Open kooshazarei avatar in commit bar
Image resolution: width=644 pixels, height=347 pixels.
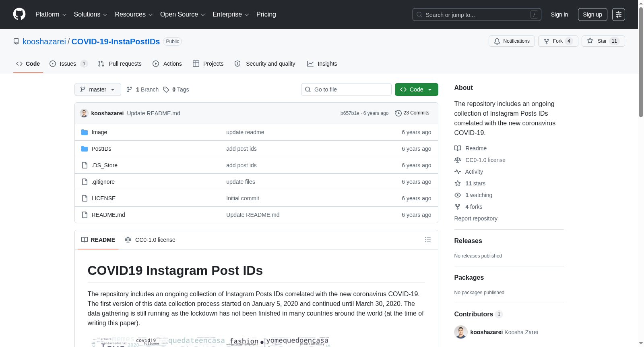pyautogui.click(x=84, y=113)
